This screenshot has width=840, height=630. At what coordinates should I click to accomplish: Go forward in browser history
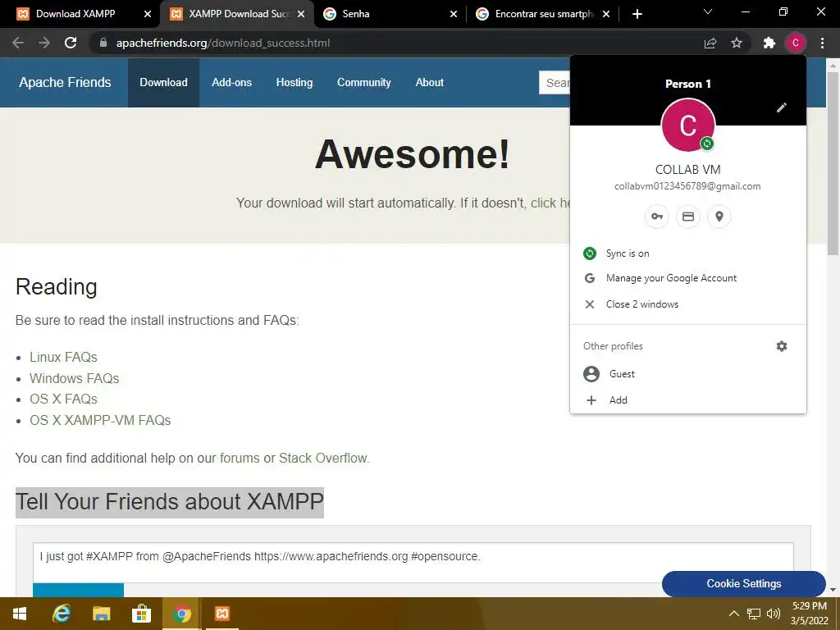click(44, 43)
